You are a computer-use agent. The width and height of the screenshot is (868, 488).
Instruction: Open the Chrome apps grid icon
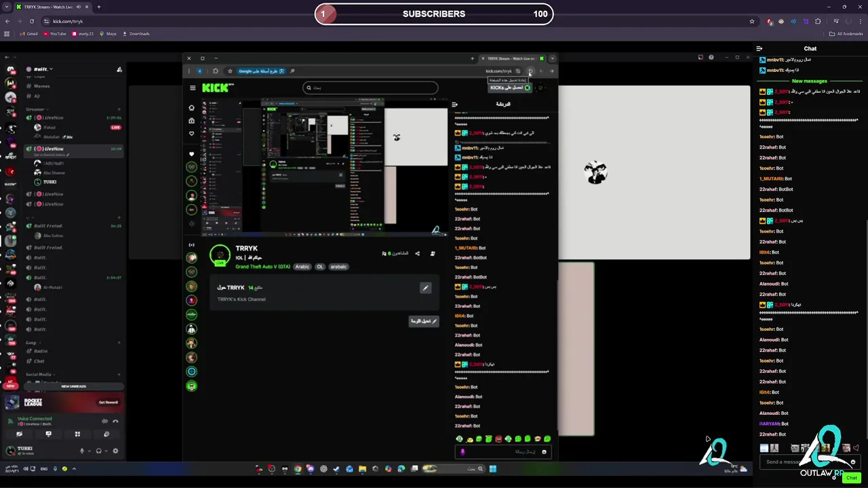(7, 34)
